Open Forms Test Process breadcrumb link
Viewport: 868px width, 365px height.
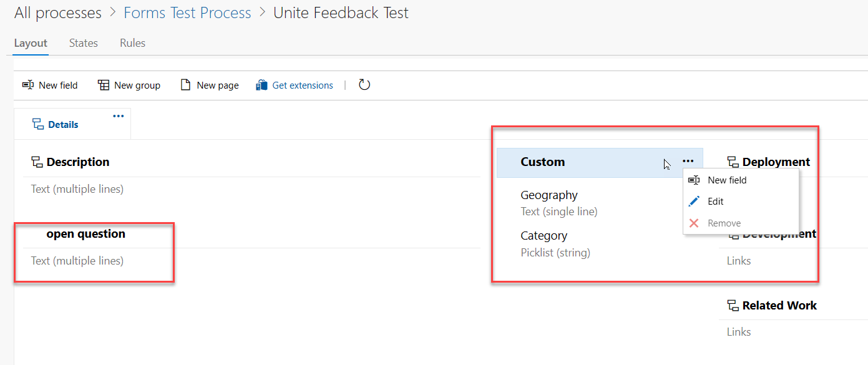[x=187, y=13]
